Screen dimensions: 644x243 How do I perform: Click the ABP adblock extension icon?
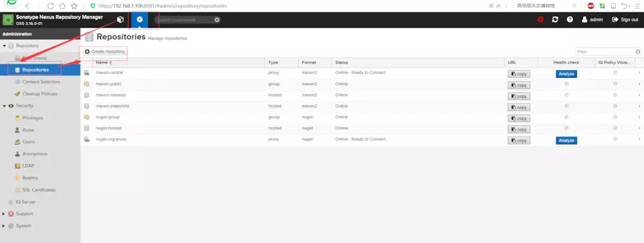tap(591, 6)
